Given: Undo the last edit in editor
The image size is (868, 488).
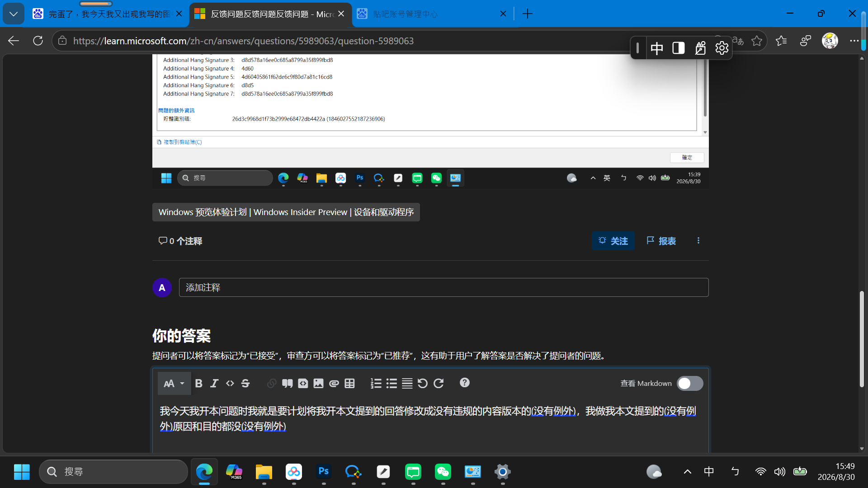Looking at the screenshot, I should click(x=423, y=383).
